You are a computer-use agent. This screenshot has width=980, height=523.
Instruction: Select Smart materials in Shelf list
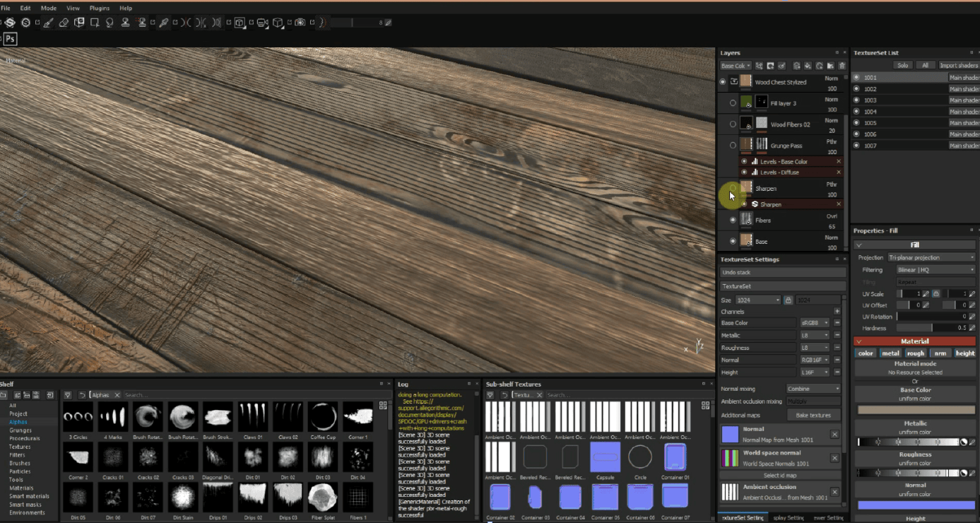tap(29, 496)
